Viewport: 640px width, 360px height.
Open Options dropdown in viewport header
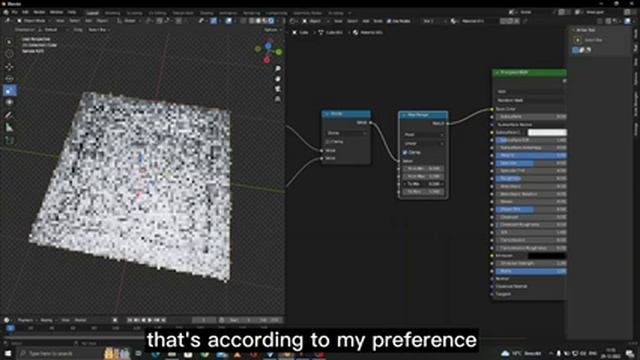point(272,30)
